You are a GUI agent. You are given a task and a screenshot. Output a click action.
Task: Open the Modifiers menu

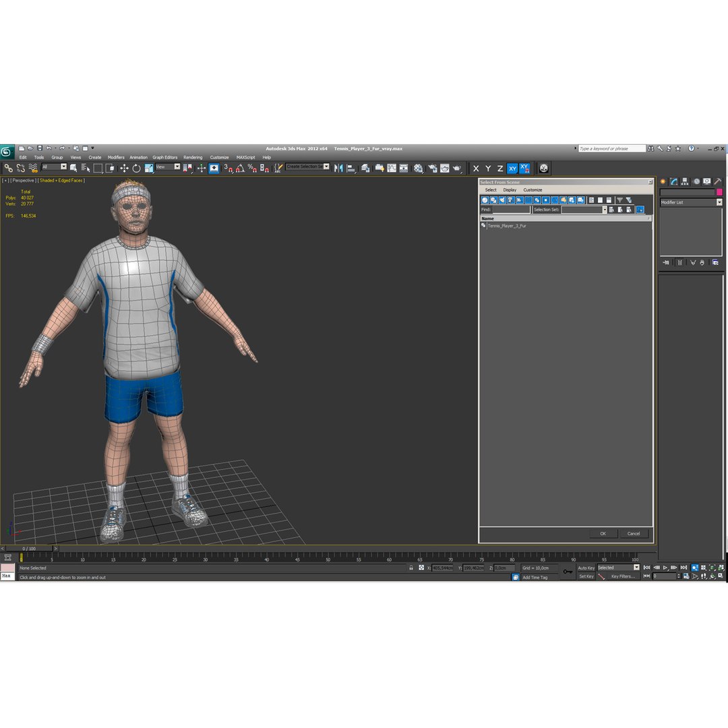click(116, 157)
